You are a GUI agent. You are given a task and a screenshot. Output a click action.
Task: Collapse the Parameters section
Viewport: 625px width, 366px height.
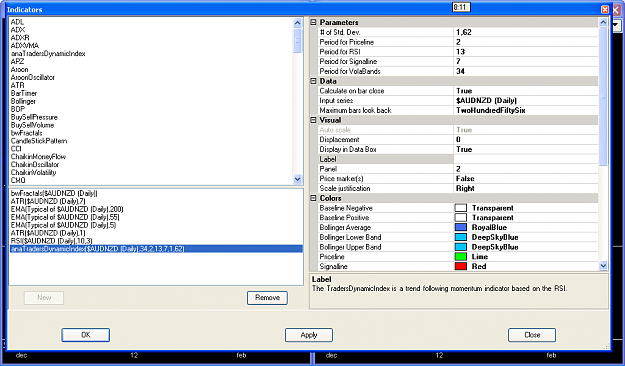coord(313,22)
